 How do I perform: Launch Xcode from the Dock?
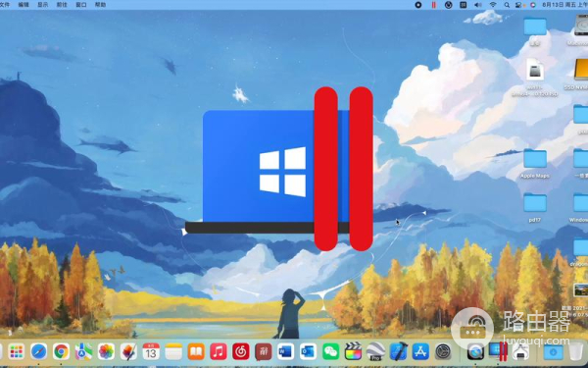click(x=398, y=352)
